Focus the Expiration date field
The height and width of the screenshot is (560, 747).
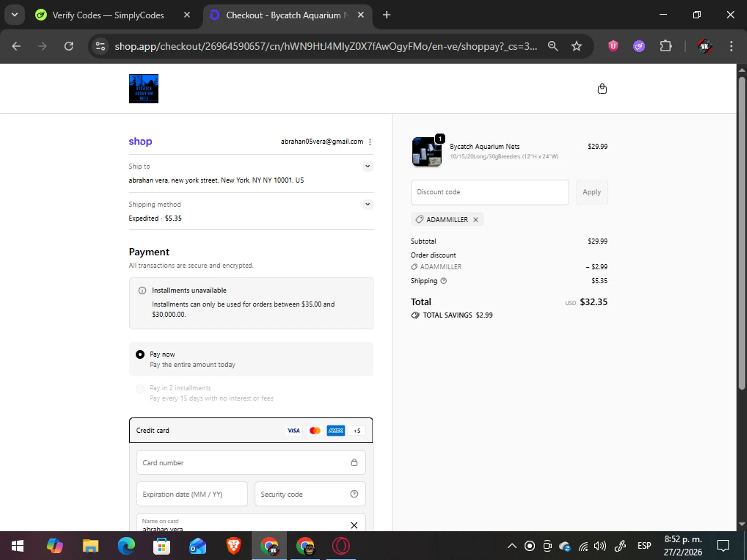pos(192,494)
